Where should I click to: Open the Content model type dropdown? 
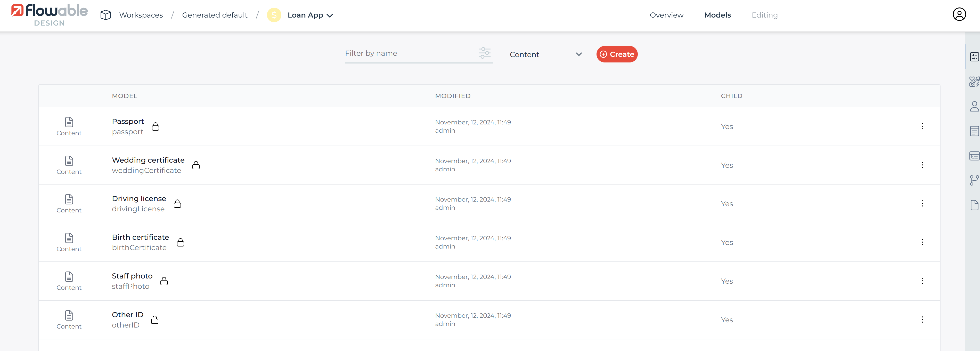545,54
